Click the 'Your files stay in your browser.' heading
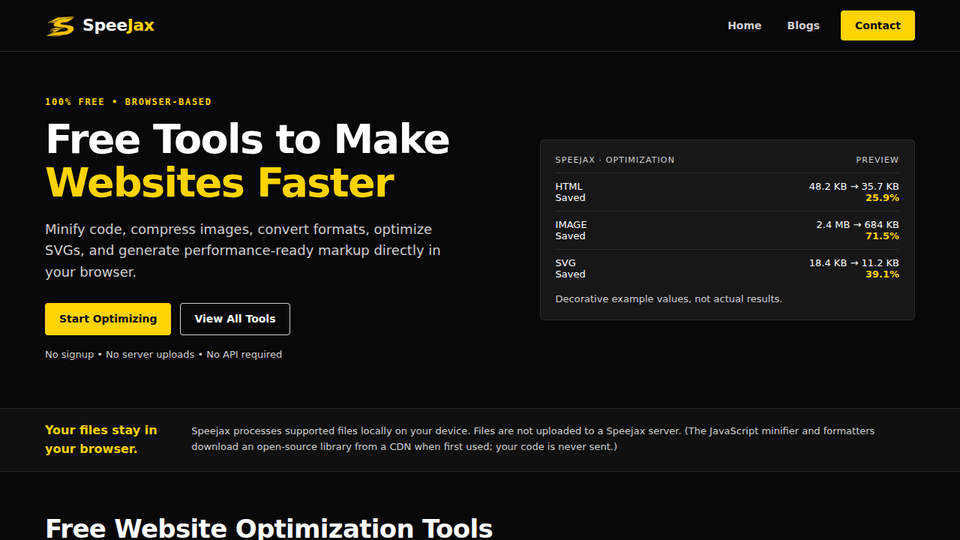Screen dimensions: 960x540 click(101, 439)
